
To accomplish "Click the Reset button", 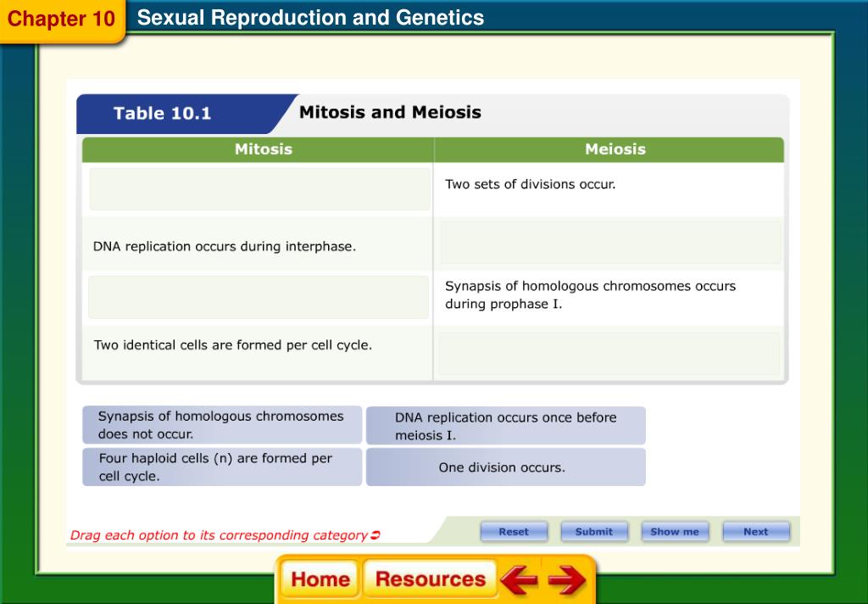I will click(514, 532).
